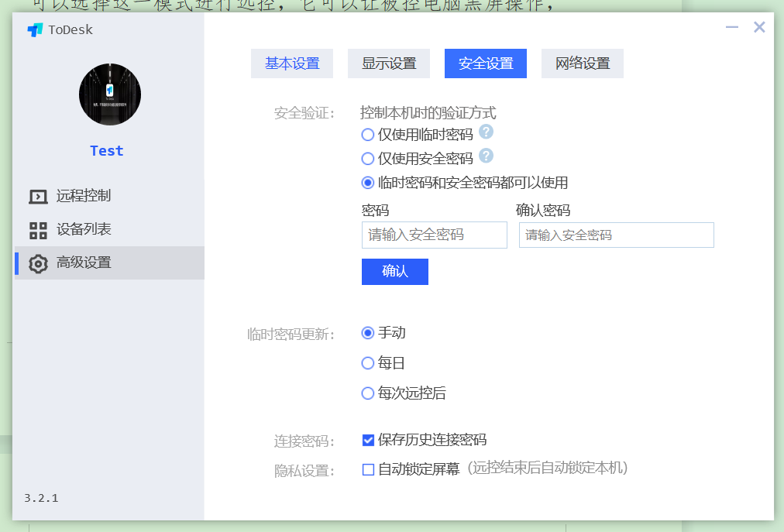Click help icon beside 仅使用临时密码
This screenshot has height=532, width=784.
(x=486, y=132)
